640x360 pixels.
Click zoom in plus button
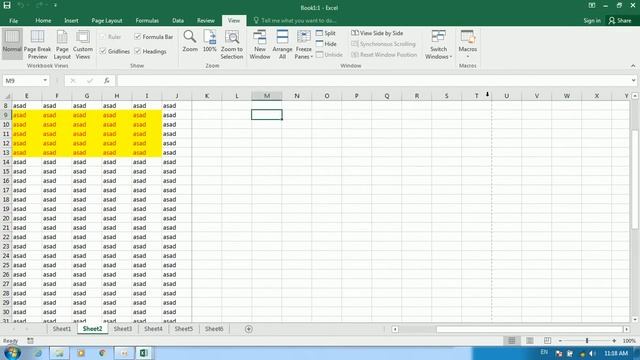pos(614,340)
